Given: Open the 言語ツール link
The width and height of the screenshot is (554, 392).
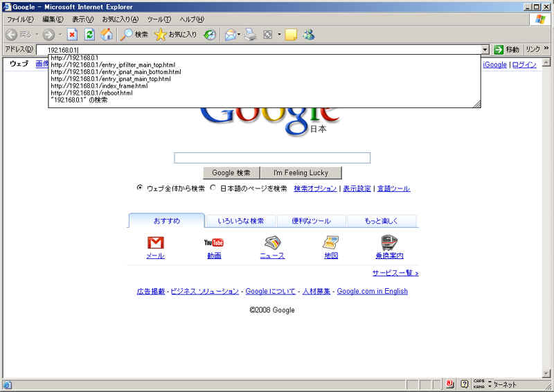Looking at the screenshot, I should pos(393,188).
